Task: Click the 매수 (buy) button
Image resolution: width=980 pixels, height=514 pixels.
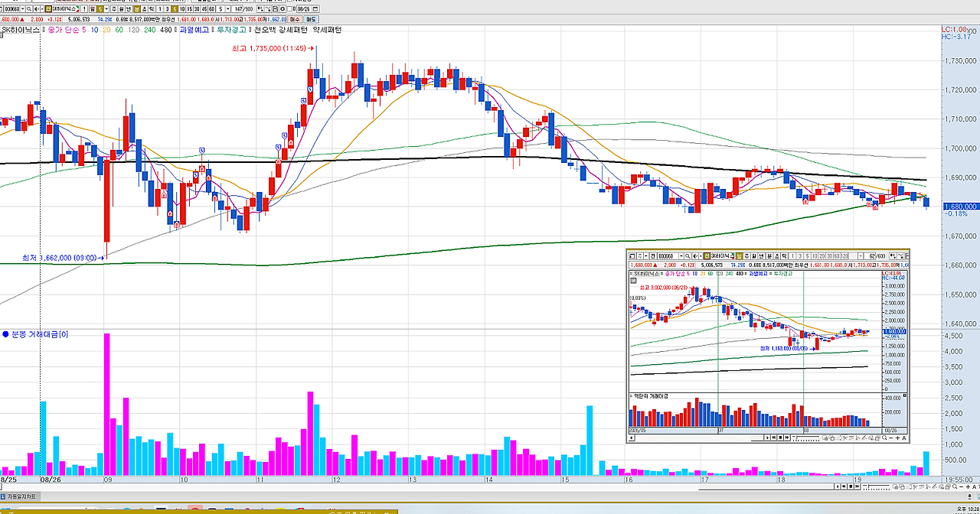Action: pyautogui.click(x=295, y=19)
